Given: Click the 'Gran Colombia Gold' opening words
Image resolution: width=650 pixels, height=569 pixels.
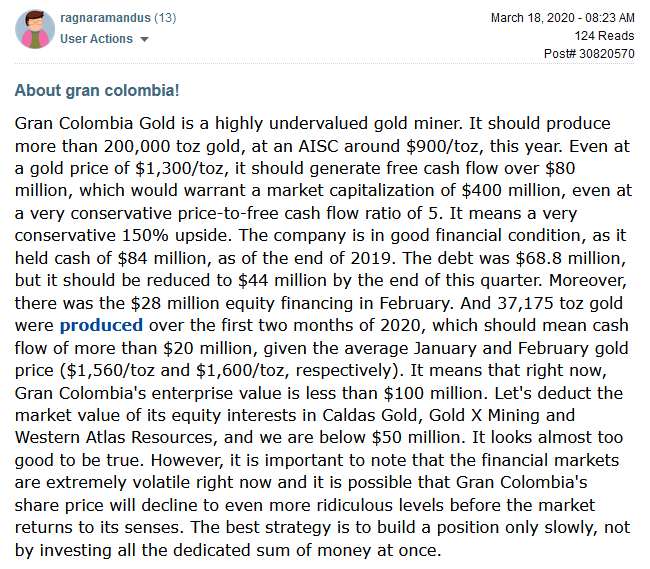Looking at the screenshot, I should click(x=95, y=123).
